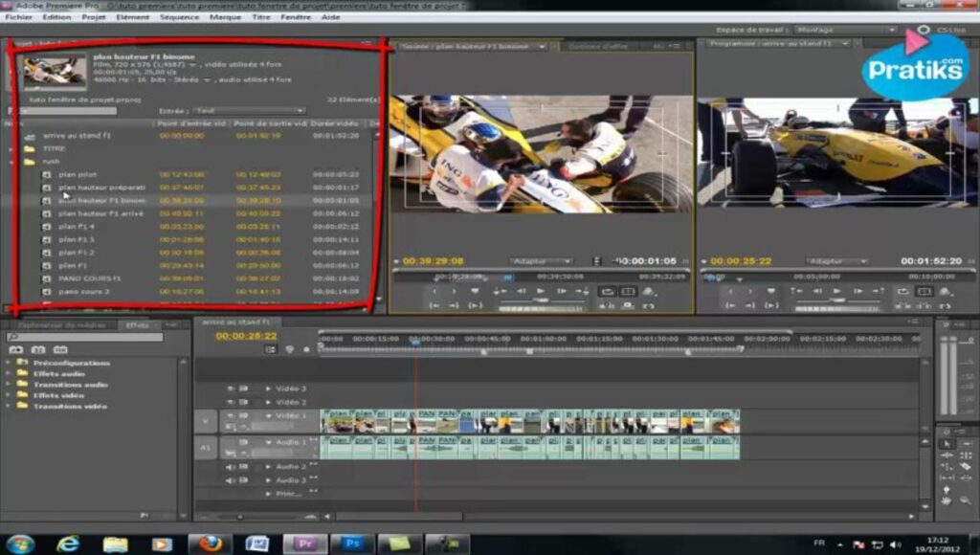Image resolution: width=980 pixels, height=555 pixels.
Task: Toggle visibility eye of Vidéo 2 track
Action: pos(231,403)
